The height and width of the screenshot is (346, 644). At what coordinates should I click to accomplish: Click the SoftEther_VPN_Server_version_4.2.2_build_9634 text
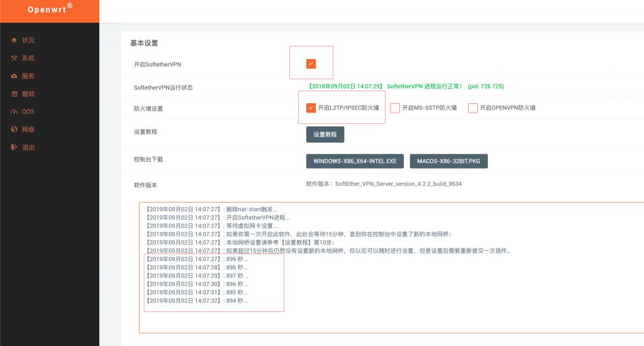coord(398,184)
